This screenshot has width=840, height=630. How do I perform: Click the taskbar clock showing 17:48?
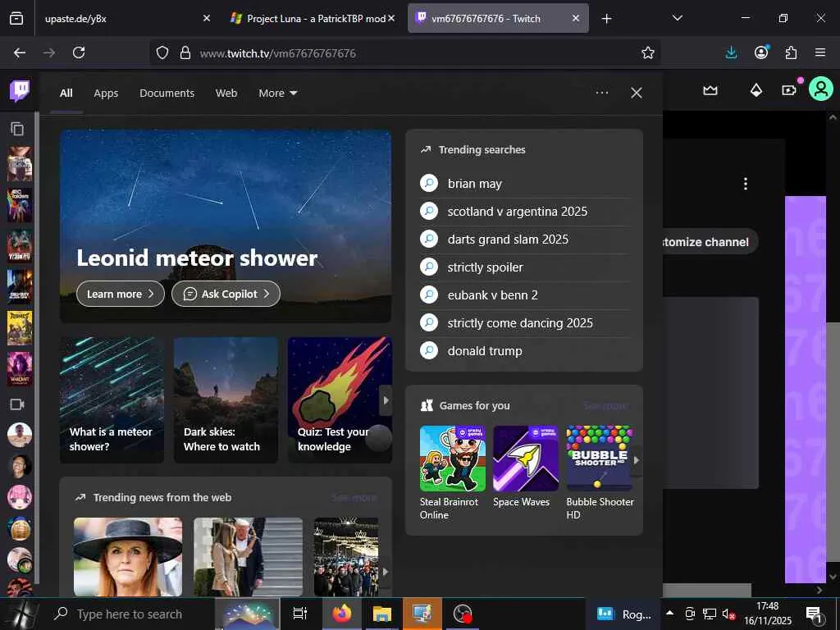(x=767, y=614)
